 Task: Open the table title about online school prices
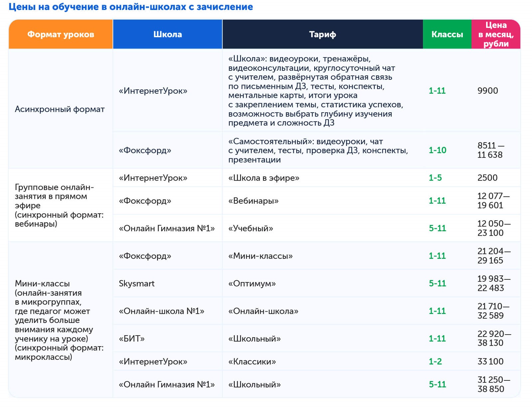(131, 7)
